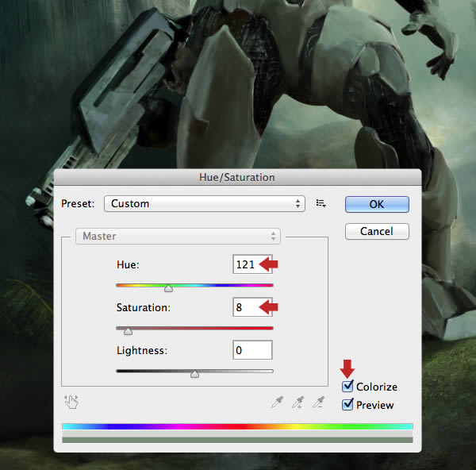Click the Saturation value field showing 8
This screenshot has width=476, height=470.
[x=252, y=307]
